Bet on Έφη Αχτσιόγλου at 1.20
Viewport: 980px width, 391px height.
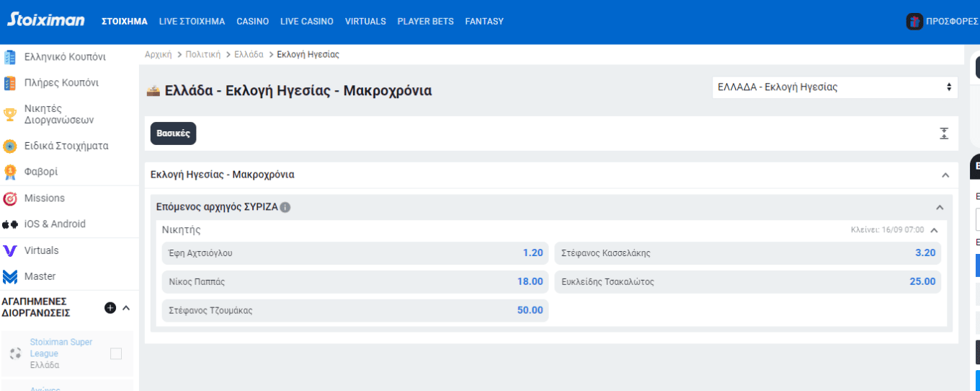point(355,253)
